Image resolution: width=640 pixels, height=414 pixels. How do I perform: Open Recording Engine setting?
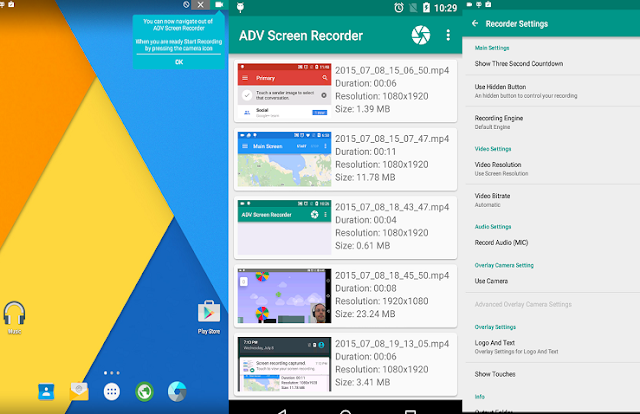[553, 122]
